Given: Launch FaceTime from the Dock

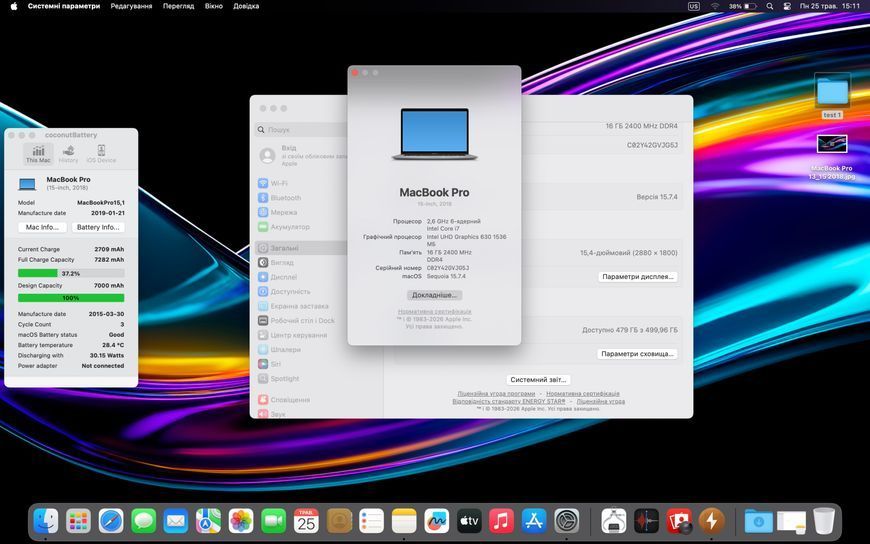Looking at the screenshot, I should (x=274, y=521).
